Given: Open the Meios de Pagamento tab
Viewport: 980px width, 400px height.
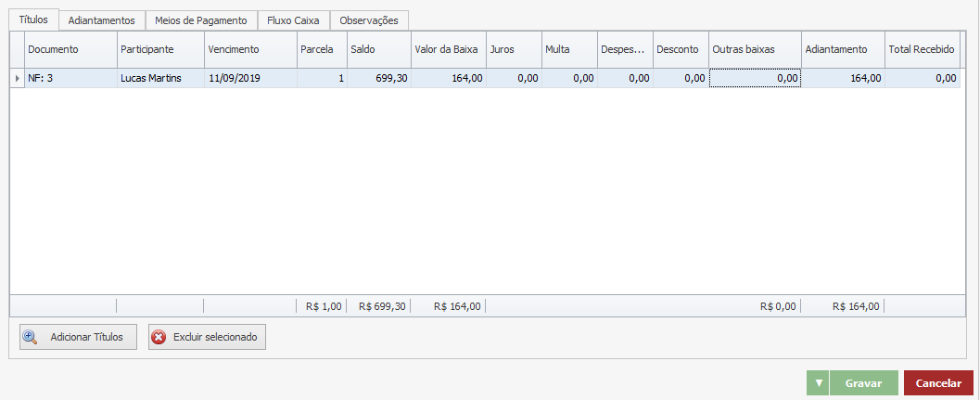Looking at the screenshot, I should [201, 20].
